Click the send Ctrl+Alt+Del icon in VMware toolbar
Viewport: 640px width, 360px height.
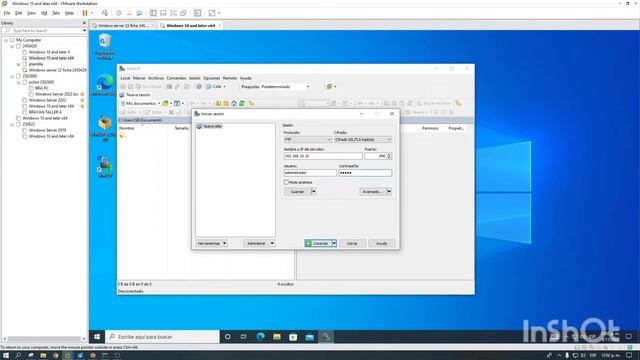click(105, 13)
